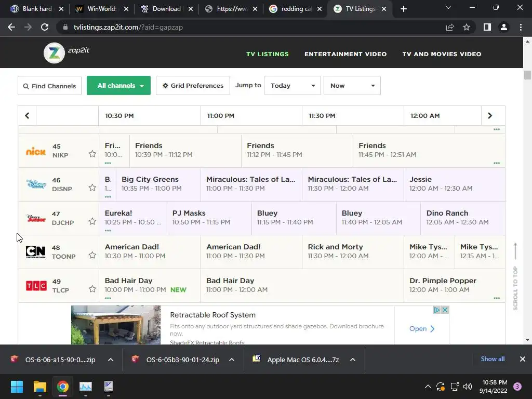Screen dimensions: 532x399
Task: Open the tab search chevron
Action: pos(448,7)
